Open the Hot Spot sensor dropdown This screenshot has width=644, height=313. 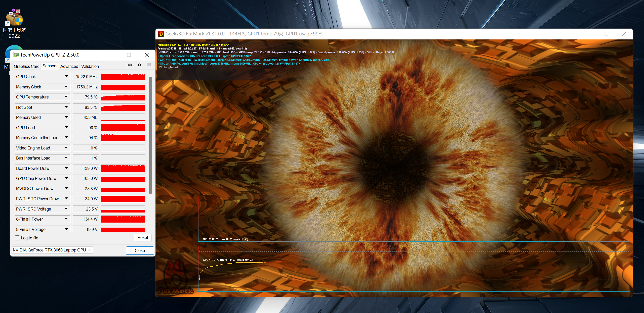point(66,107)
